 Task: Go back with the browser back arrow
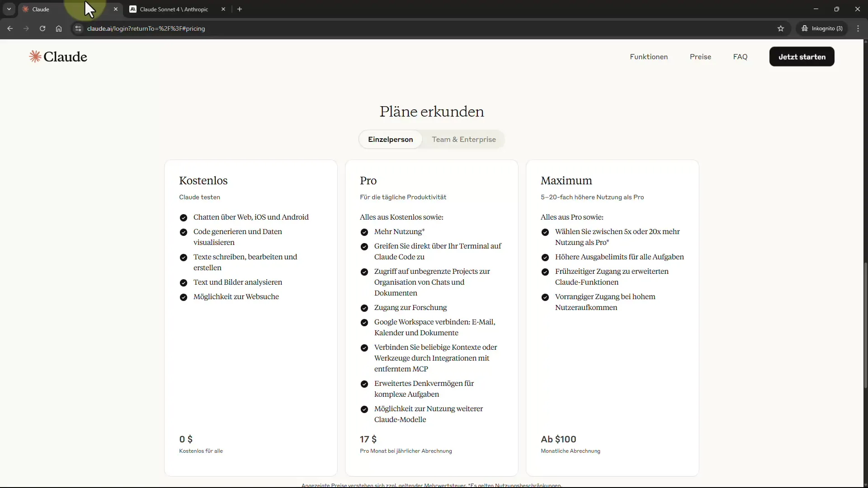[x=10, y=28]
